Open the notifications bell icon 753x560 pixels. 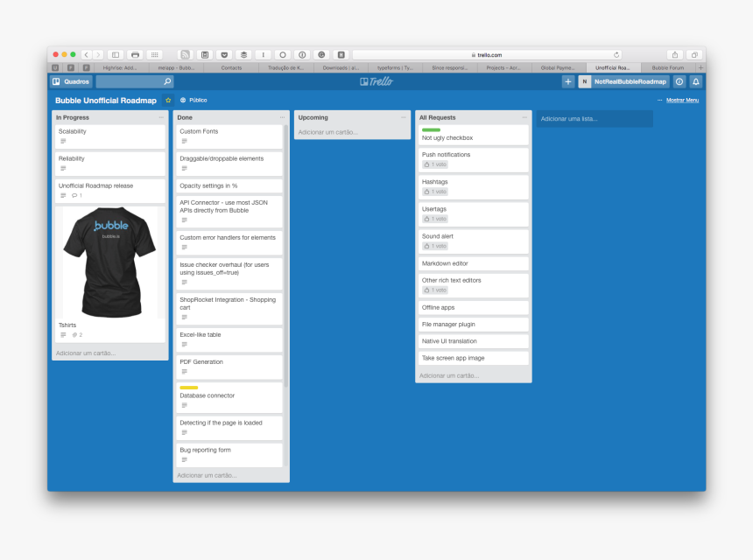pyautogui.click(x=695, y=81)
